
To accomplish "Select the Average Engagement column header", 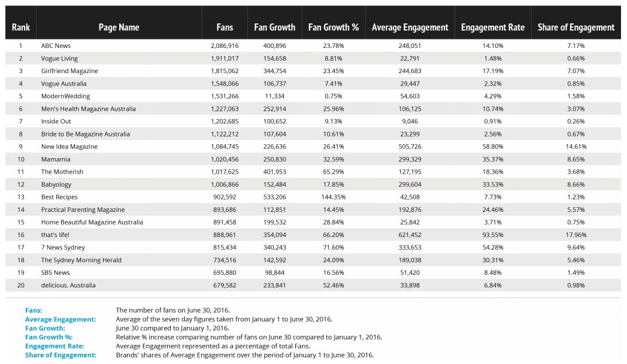I will click(410, 27).
